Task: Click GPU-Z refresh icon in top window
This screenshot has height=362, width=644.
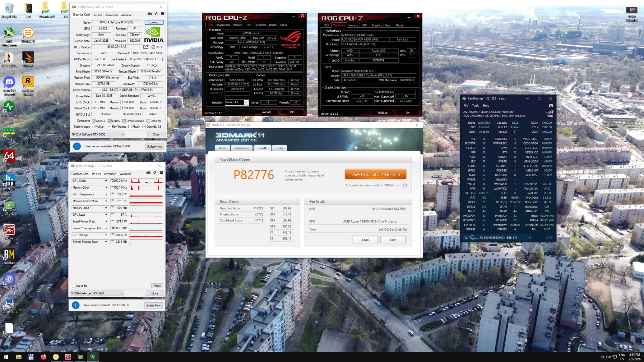Action: point(156,14)
